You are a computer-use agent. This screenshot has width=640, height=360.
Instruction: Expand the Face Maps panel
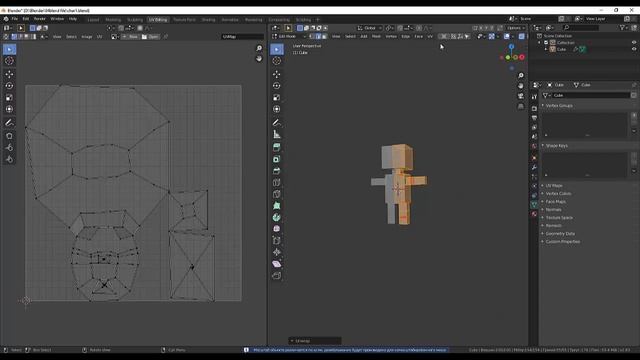[x=556, y=202]
